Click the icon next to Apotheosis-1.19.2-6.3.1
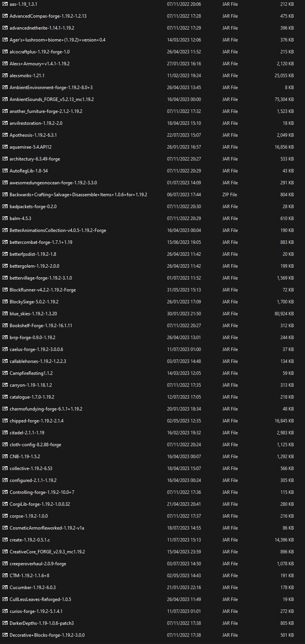This screenshot has width=305, height=644. (x=5, y=135)
